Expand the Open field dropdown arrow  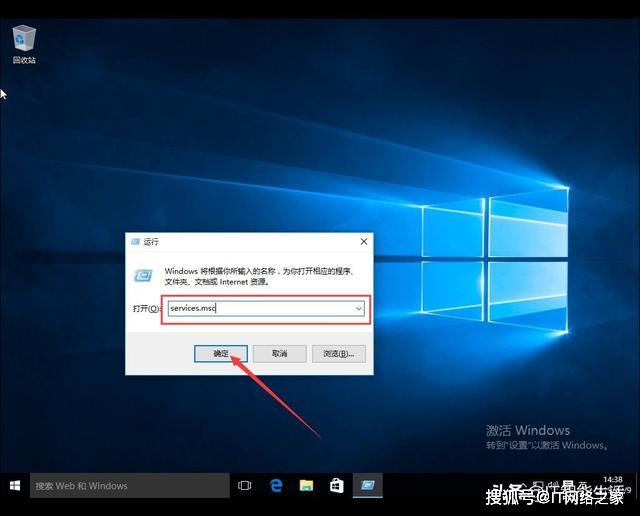(x=359, y=309)
